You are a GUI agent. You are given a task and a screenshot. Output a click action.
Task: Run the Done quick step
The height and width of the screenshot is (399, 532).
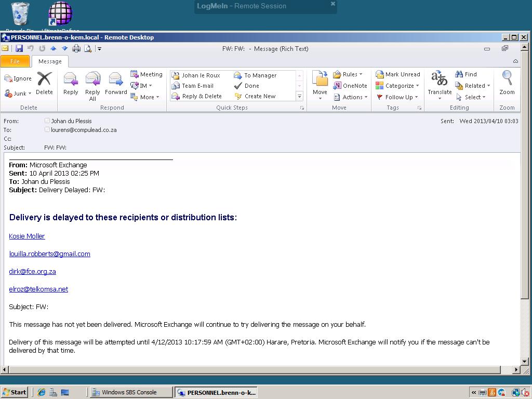point(247,86)
